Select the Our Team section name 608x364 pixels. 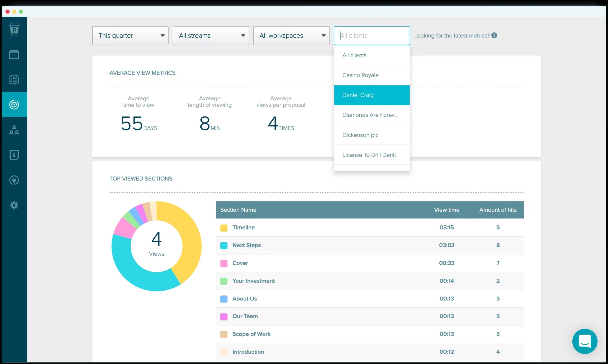pyautogui.click(x=245, y=316)
